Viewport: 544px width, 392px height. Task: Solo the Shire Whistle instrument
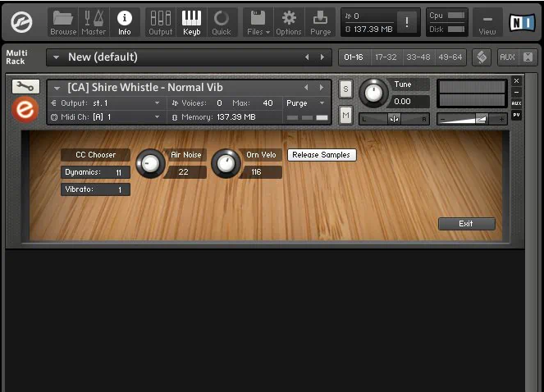(x=345, y=89)
